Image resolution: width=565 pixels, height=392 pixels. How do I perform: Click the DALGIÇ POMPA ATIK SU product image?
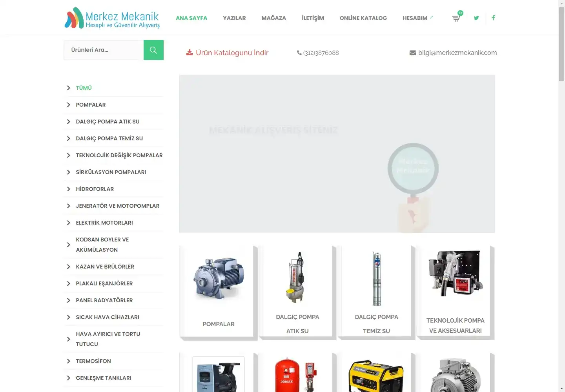(297, 277)
